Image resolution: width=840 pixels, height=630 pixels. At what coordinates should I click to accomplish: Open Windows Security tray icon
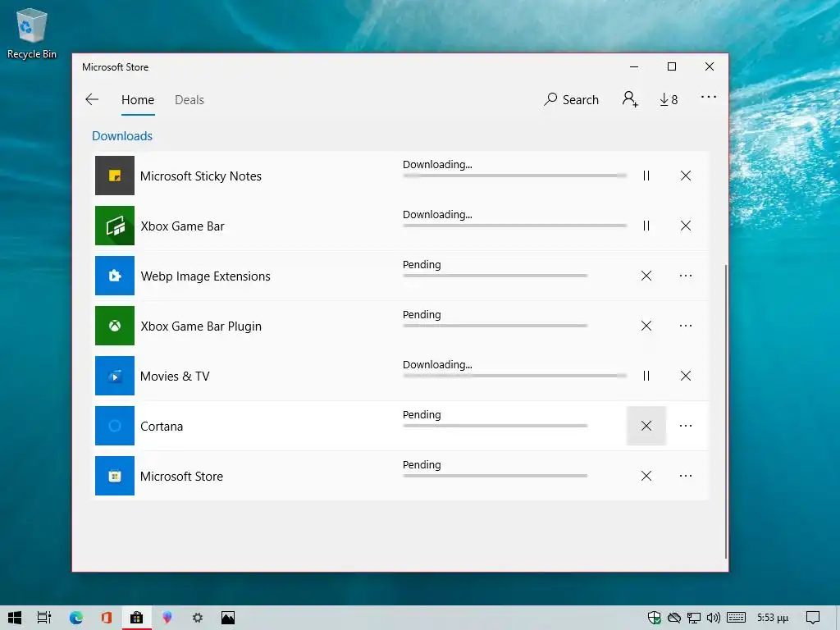(x=654, y=618)
